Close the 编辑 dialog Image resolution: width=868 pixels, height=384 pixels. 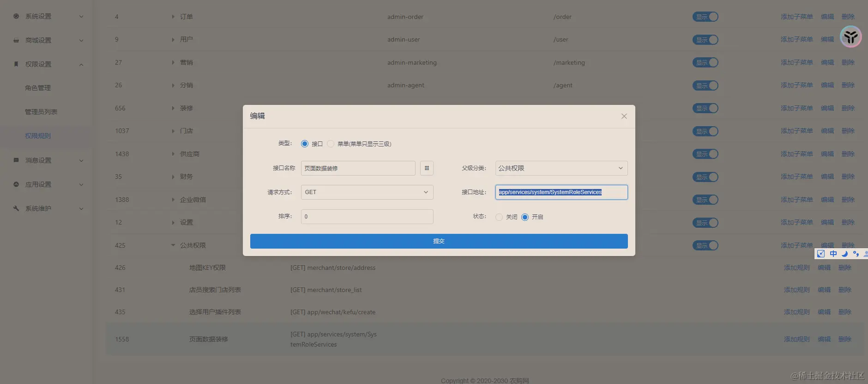(624, 116)
